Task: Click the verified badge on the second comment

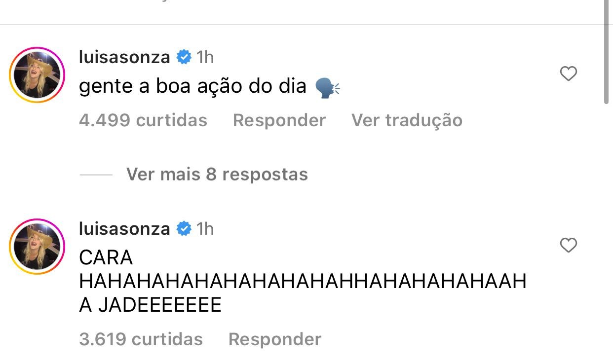Action: pyautogui.click(x=184, y=228)
